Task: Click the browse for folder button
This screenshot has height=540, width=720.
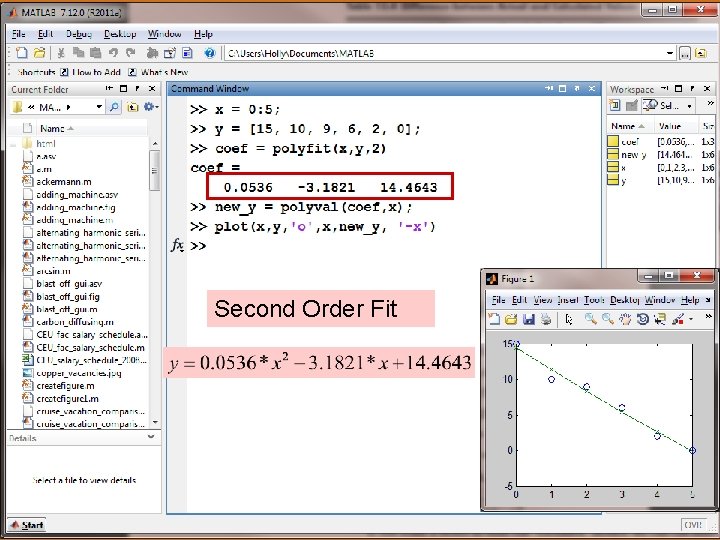Action: (685, 54)
